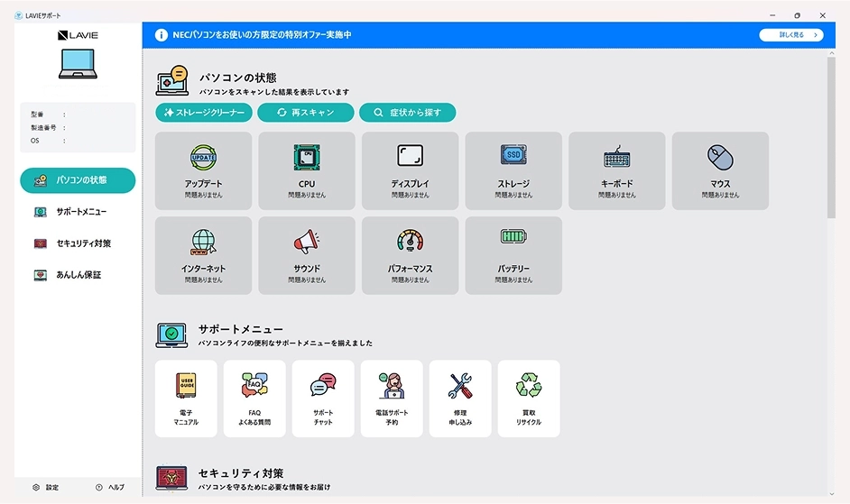Click the 型番 label in info box
The height and width of the screenshot is (504, 850).
[37, 115]
